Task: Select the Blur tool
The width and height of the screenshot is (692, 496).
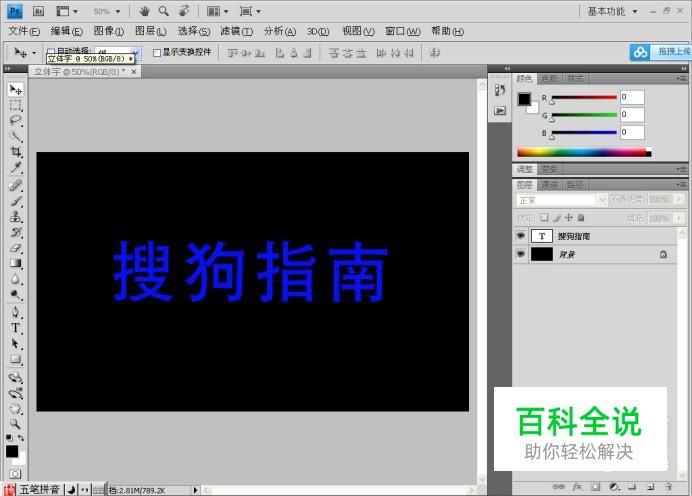Action: point(15,279)
